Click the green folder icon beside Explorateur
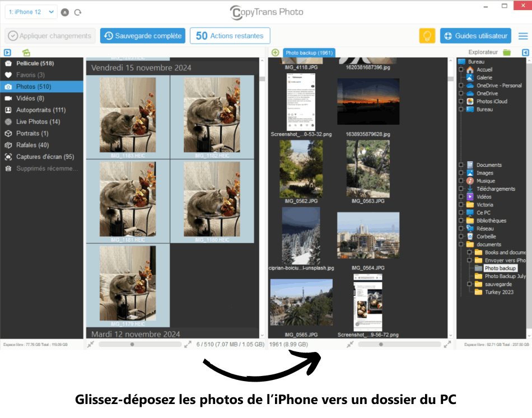The width and height of the screenshot is (532, 418). point(507,53)
